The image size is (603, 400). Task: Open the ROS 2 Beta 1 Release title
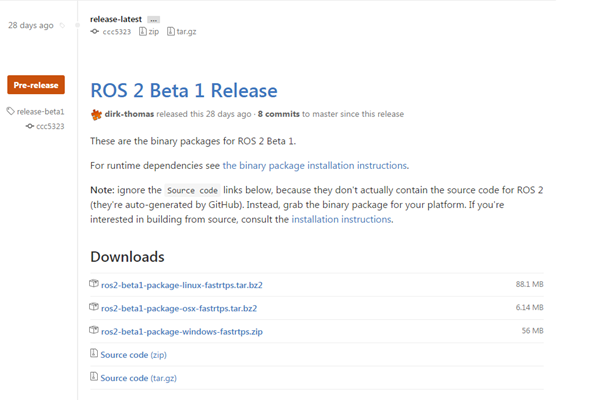184,91
